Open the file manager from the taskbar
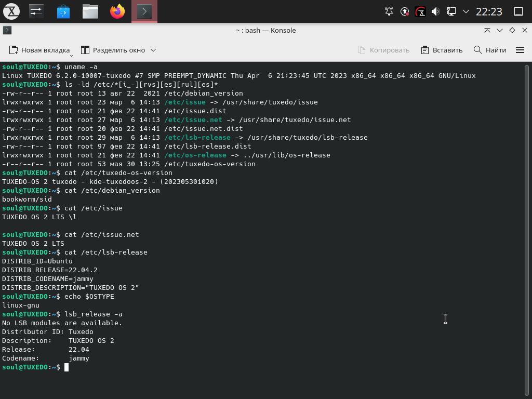 (x=90, y=11)
